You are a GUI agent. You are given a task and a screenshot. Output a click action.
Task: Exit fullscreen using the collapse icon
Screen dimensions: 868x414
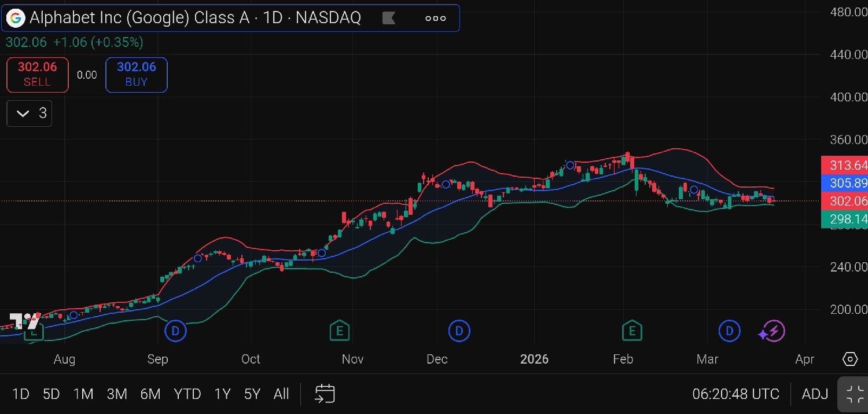pos(855,394)
